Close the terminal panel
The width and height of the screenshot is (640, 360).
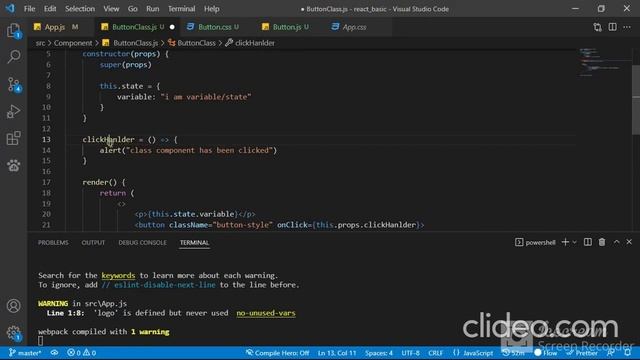pos(629,242)
